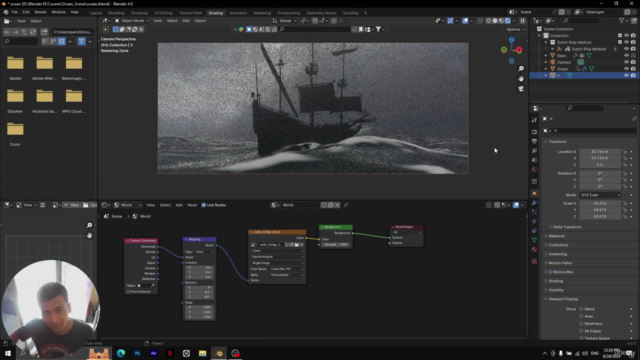Enable Motion Blur checkbox
The image size is (640, 360).
click(550, 272)
